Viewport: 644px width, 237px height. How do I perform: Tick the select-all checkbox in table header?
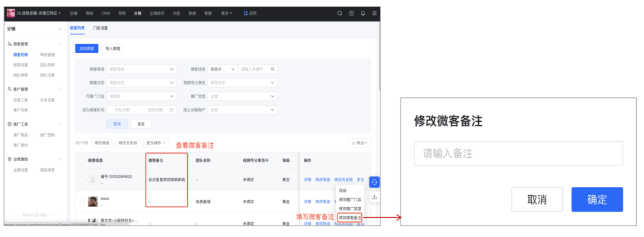(81, 161)
